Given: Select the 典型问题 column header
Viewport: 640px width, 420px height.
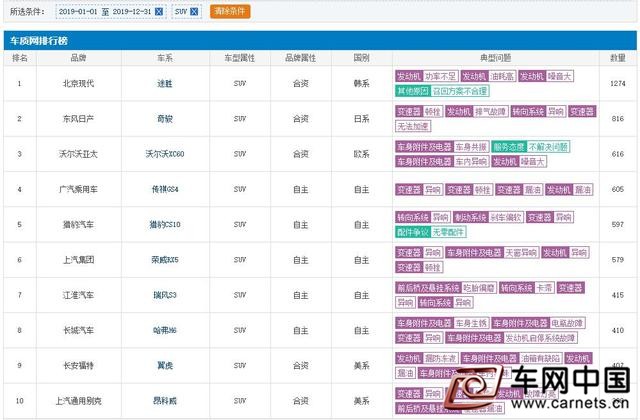Looking at the screenshot, I should (x=496, y=58).
